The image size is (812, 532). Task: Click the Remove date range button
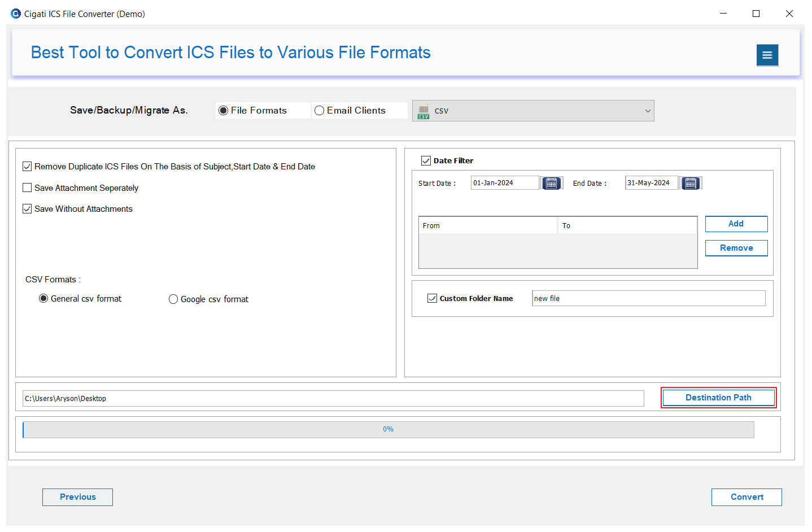coord(736,248)
